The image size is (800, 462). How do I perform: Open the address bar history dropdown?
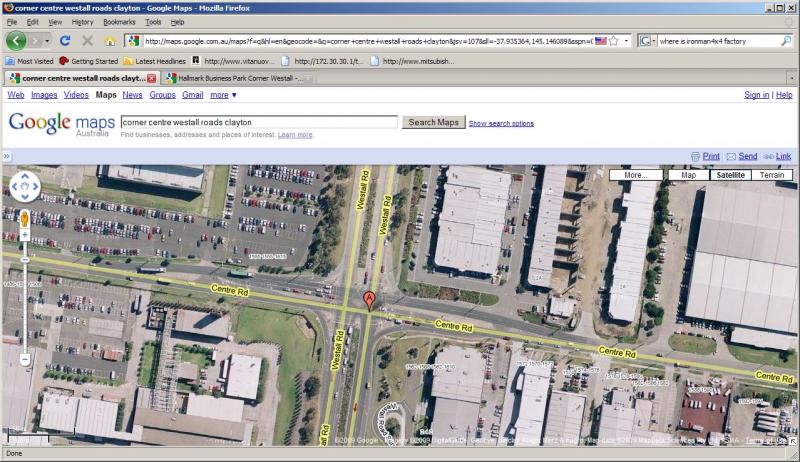coord(626,41)
